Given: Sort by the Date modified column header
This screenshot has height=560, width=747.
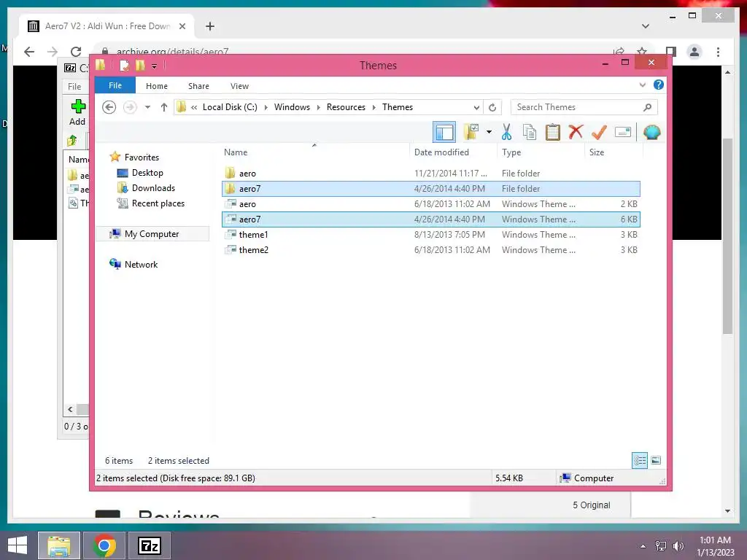Looking at the screenshot, I should point(452,152).
